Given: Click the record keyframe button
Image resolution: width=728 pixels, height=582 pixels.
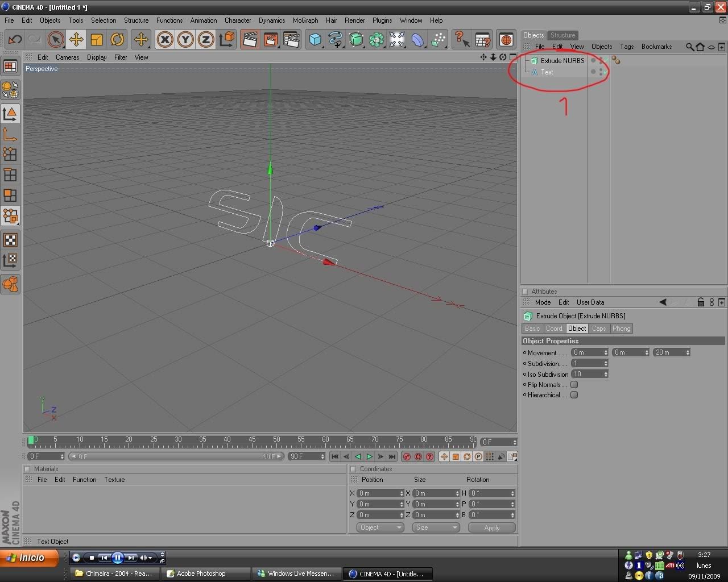Looking at the screenshot, I should click(407, 456).
